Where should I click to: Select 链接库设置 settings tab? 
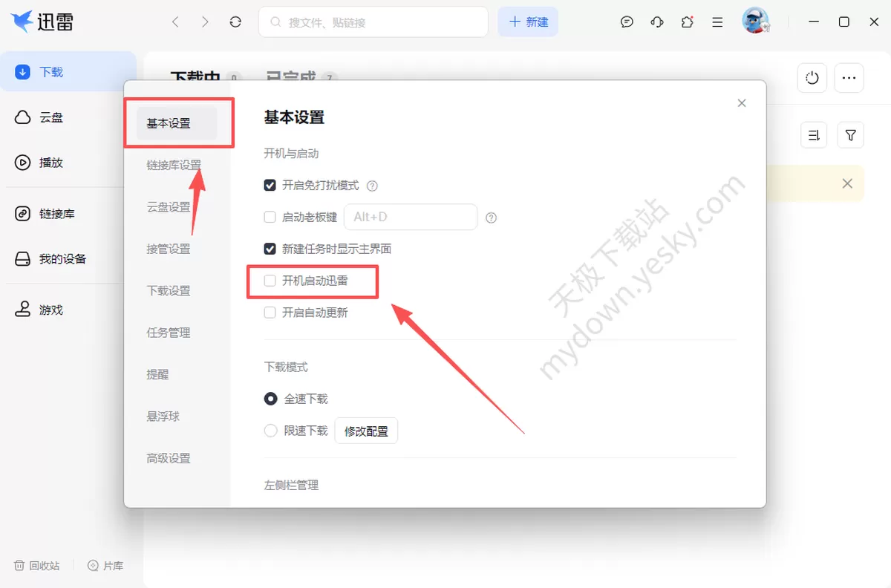pos(174,165)
